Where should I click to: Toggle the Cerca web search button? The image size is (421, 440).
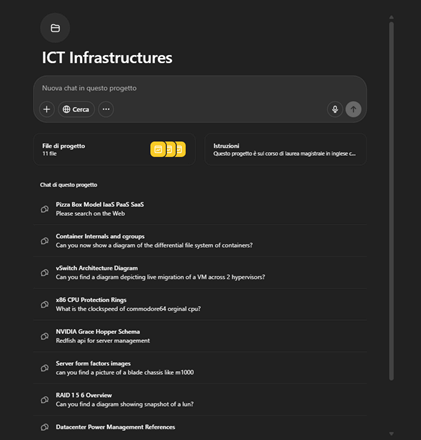[x=76, y=109]
